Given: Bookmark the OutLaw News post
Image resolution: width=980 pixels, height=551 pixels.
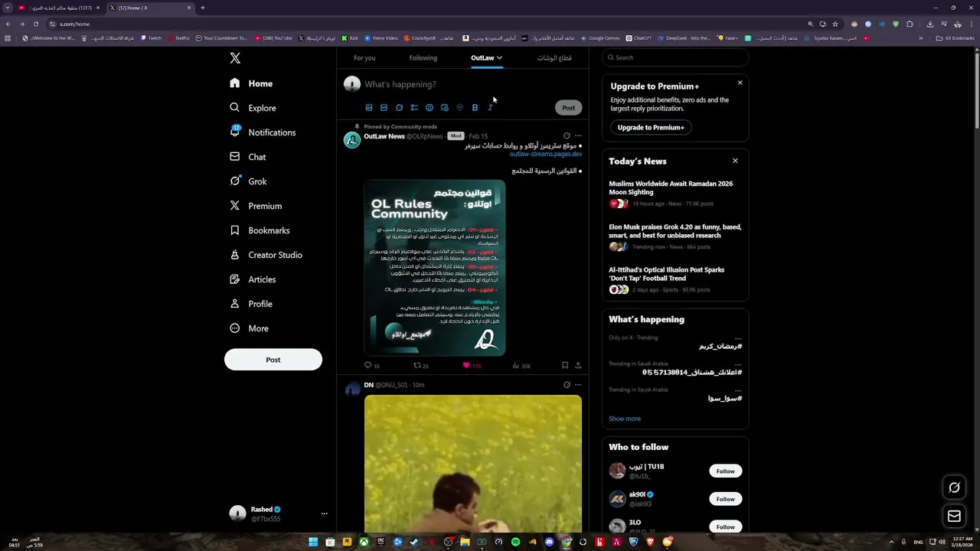Looking at the screenshot, I should 565,366.
